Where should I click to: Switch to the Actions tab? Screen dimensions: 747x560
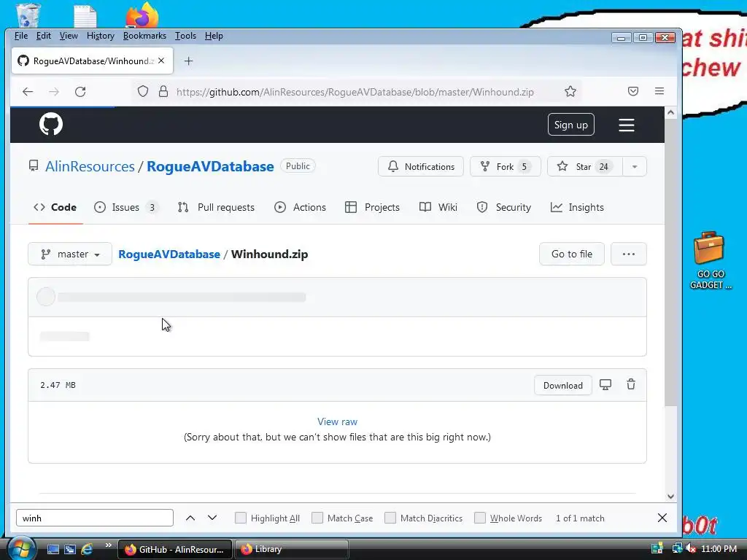tap(300, 207)
